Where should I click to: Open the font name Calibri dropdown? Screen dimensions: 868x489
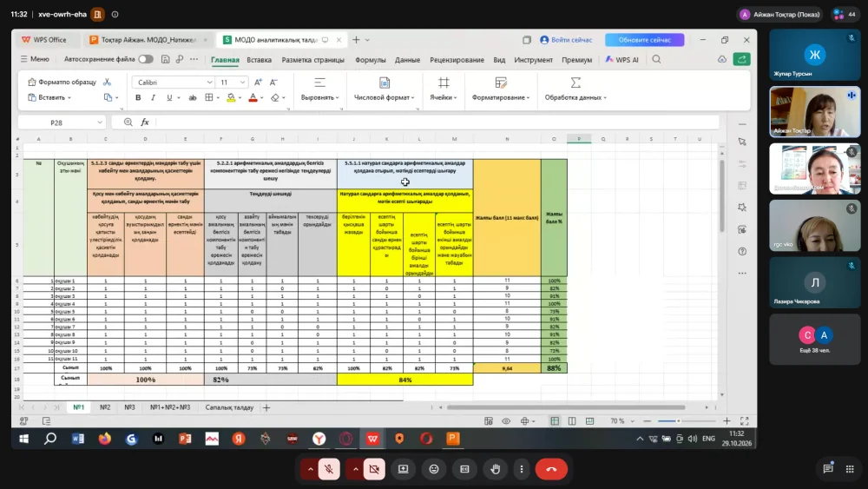coord(209,83)
